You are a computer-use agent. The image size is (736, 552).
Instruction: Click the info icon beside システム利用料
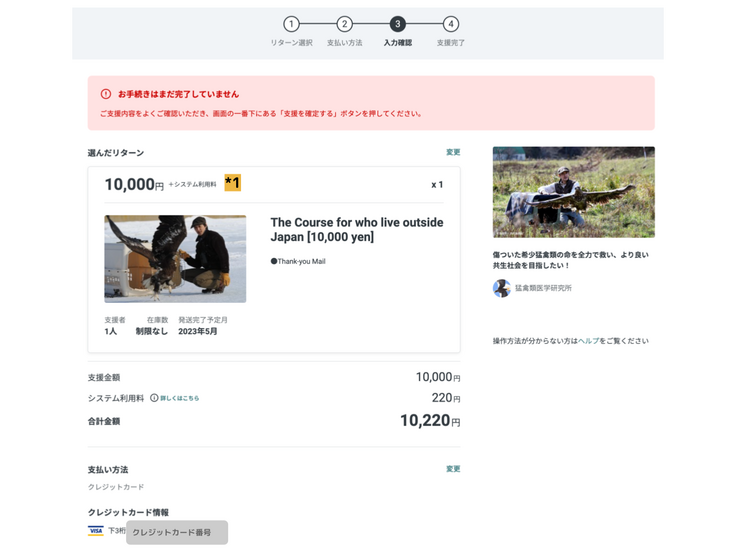coord(154,398)
